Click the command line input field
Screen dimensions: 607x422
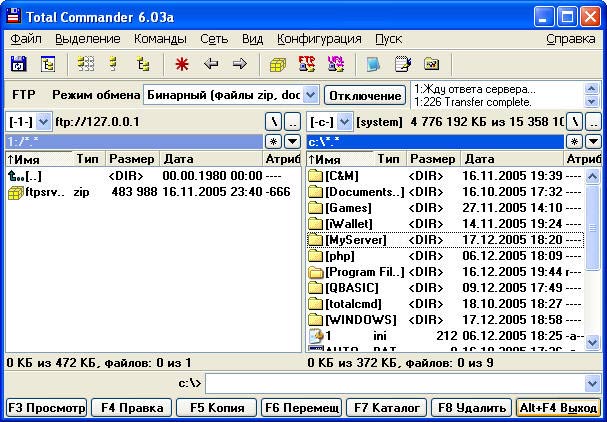point(395,384)
